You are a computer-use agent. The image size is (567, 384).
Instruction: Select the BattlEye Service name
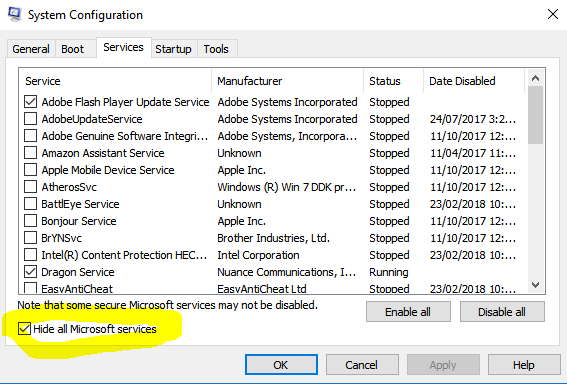[x=80, y=204]
